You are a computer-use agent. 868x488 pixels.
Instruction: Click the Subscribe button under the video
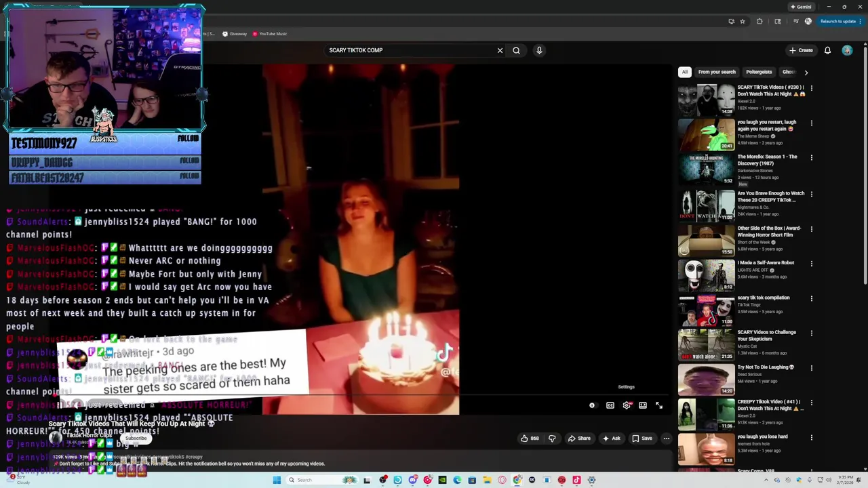[x=136, y=438]
